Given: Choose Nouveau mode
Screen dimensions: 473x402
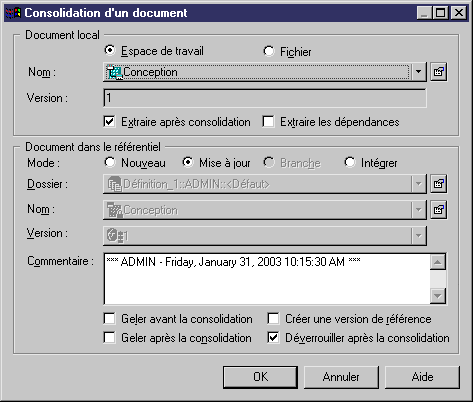Looking at the screenshot, I should pos(109,163).
